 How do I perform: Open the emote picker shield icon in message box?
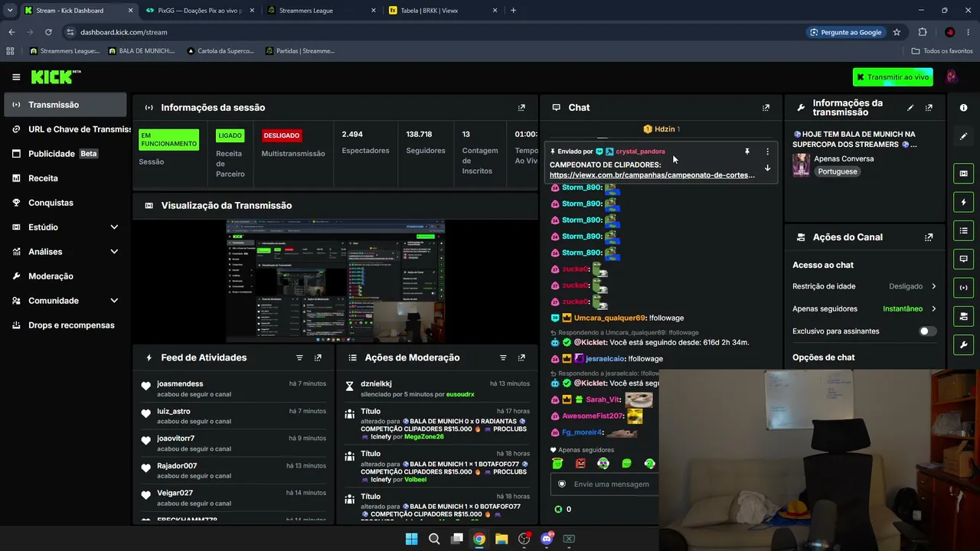tap(562, 484)
